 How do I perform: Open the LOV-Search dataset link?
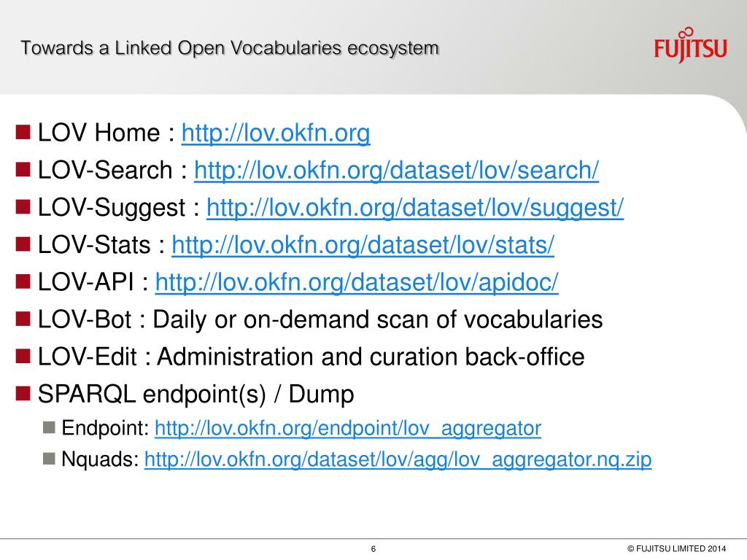coord(396,171)
